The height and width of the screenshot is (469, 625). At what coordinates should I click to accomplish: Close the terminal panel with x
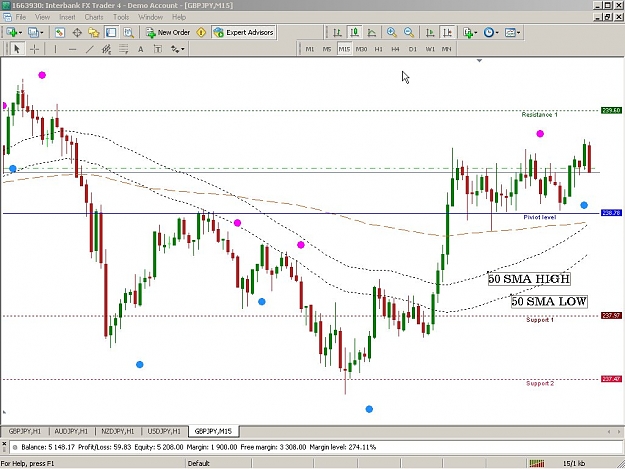click(4, 443)
